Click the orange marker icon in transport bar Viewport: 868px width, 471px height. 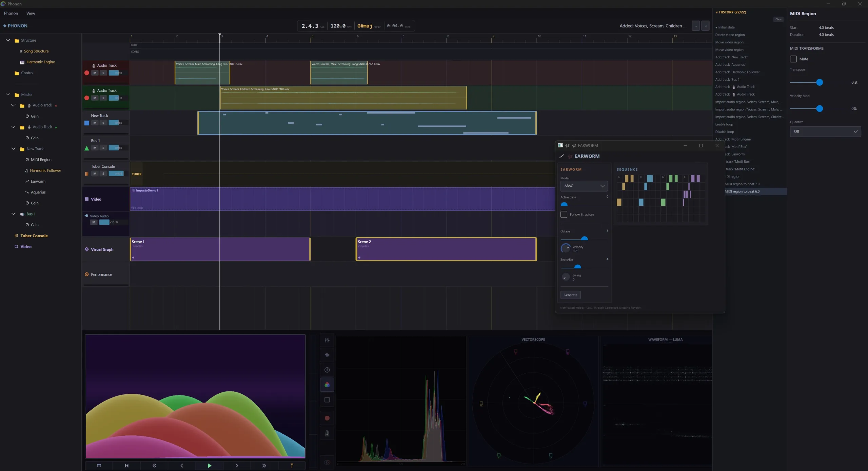(x=292, y=466)
